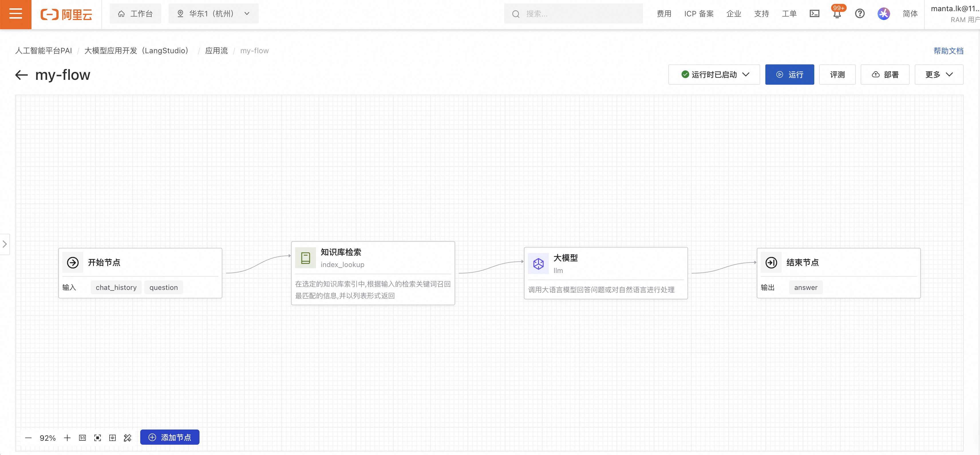The image size is (980, 455).
Task: Expand the collapsed left side panel
Action: coord(5,244)
